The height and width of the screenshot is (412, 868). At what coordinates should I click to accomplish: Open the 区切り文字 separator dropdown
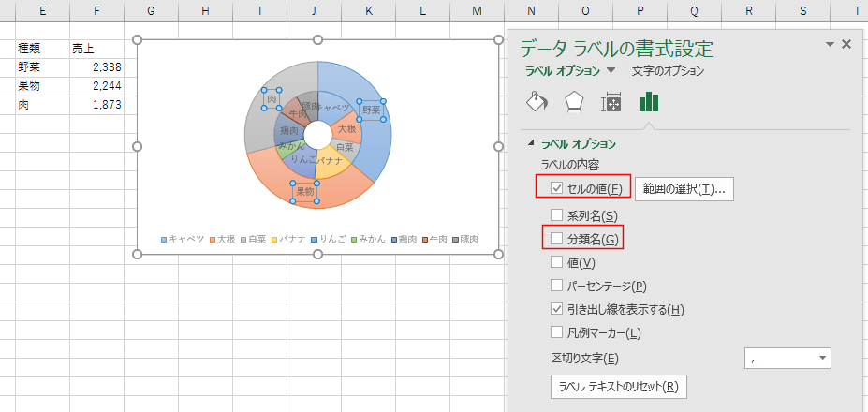(x=822, y=359)
